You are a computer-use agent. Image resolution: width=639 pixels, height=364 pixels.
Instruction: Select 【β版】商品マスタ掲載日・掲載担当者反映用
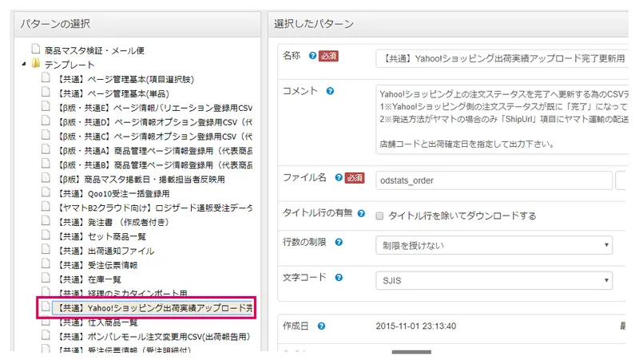140,180
